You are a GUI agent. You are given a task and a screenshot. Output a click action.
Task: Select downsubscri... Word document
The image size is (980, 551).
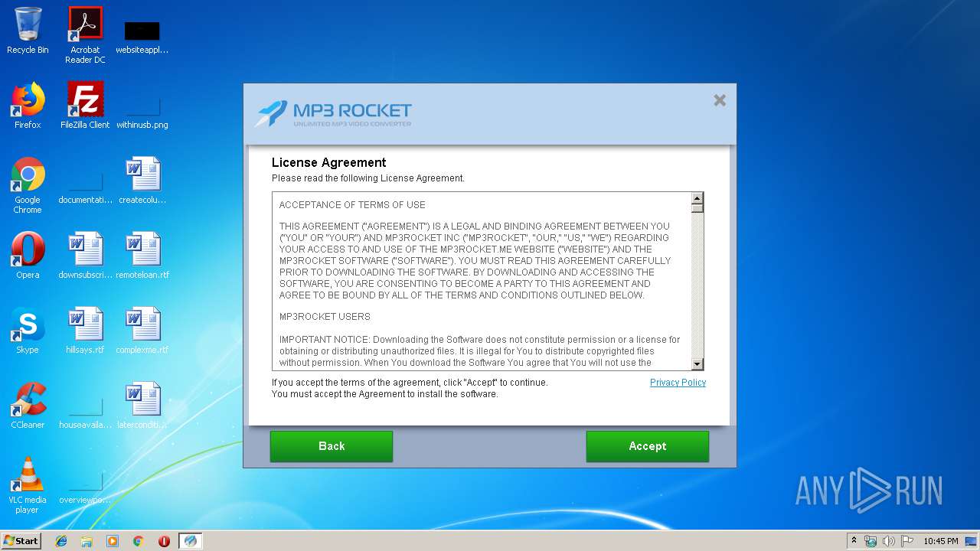click(x=85, y=256)
